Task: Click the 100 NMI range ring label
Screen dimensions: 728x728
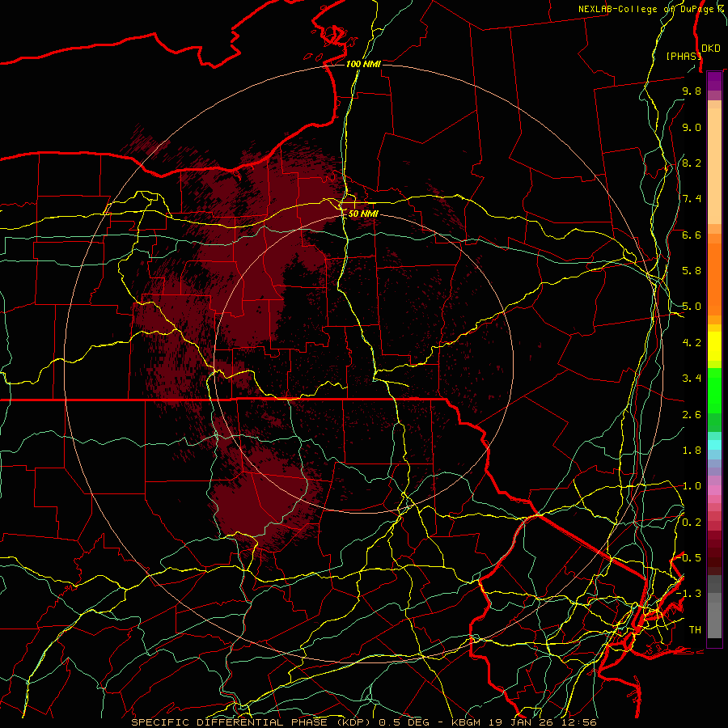Action: [x=363, y=64]
